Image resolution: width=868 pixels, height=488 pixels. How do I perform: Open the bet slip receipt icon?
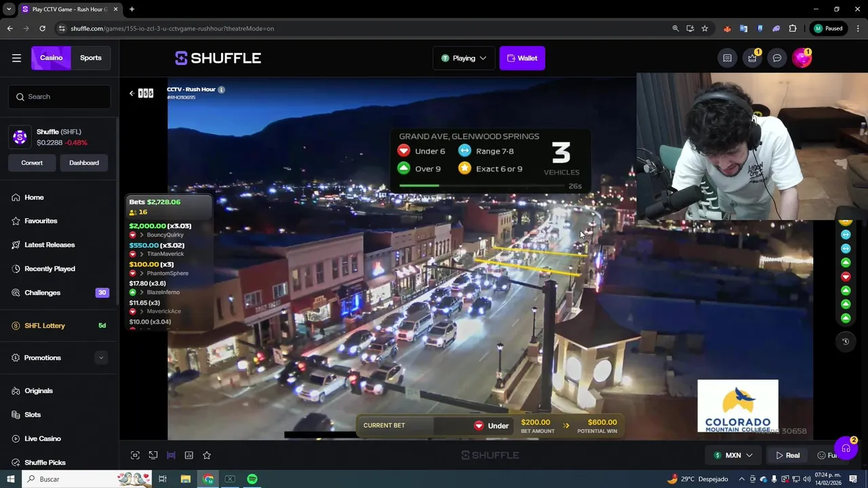tap(727, 58)
